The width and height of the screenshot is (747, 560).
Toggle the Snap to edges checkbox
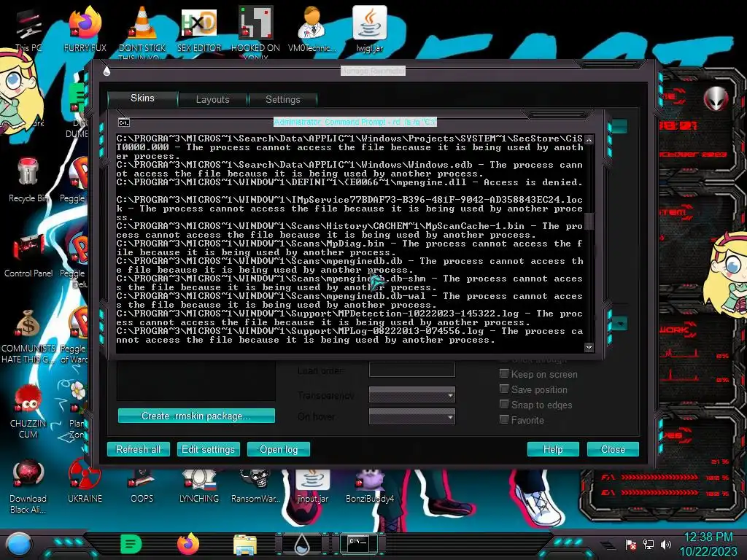coord(504,404)
